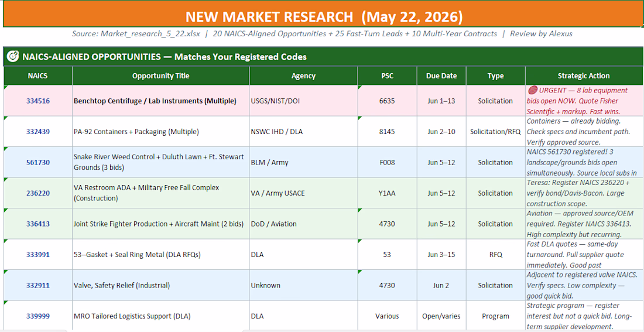
Task: Select due date cell Open/varies
Action: click(441, 316)
